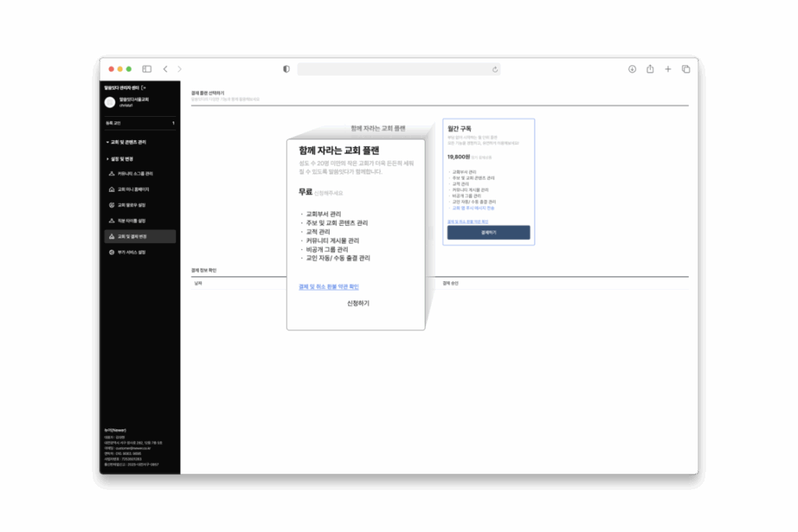Viewport: 798px width, 532px height.
Task: Click the Share icon in the toolbar
Action: click(650, 69)
